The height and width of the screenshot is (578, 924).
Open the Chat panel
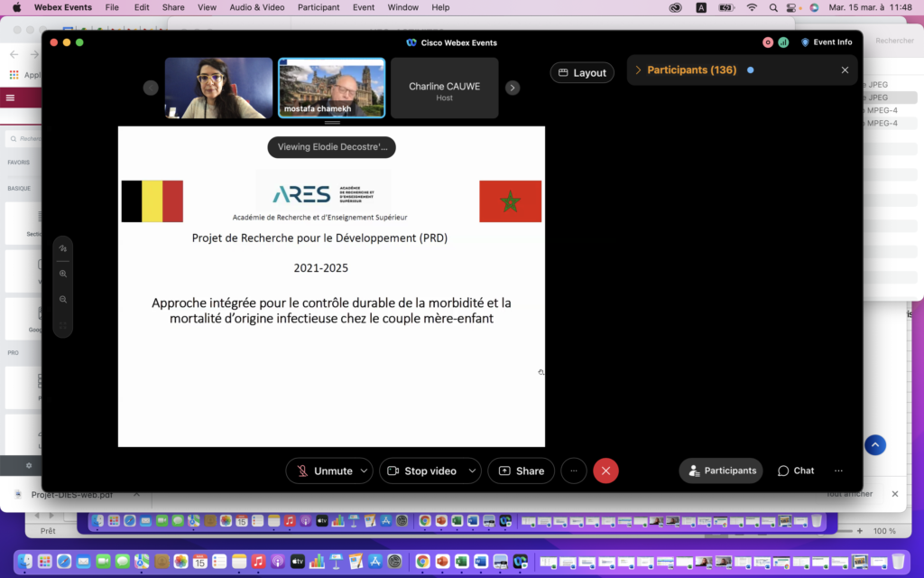click(796, 471)
